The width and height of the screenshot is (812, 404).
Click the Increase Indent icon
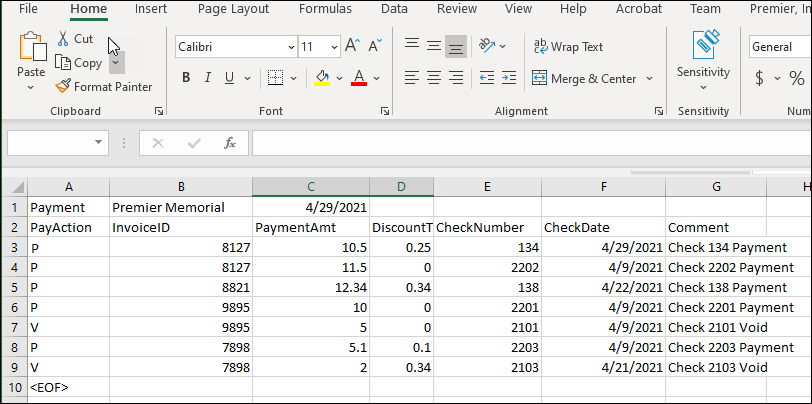click(509, 78)
